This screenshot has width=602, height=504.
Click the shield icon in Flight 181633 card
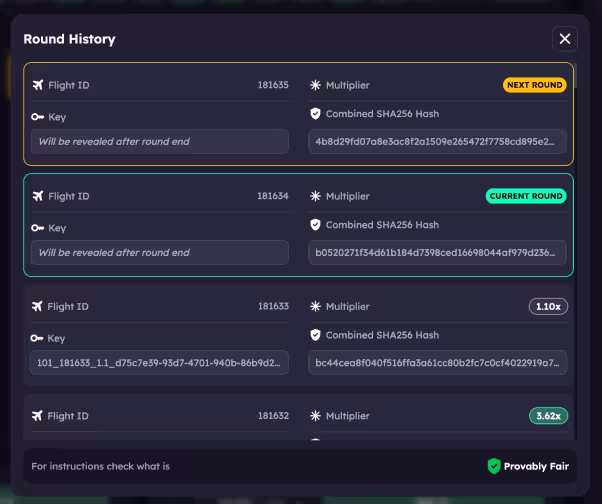[x=315, y=335]
